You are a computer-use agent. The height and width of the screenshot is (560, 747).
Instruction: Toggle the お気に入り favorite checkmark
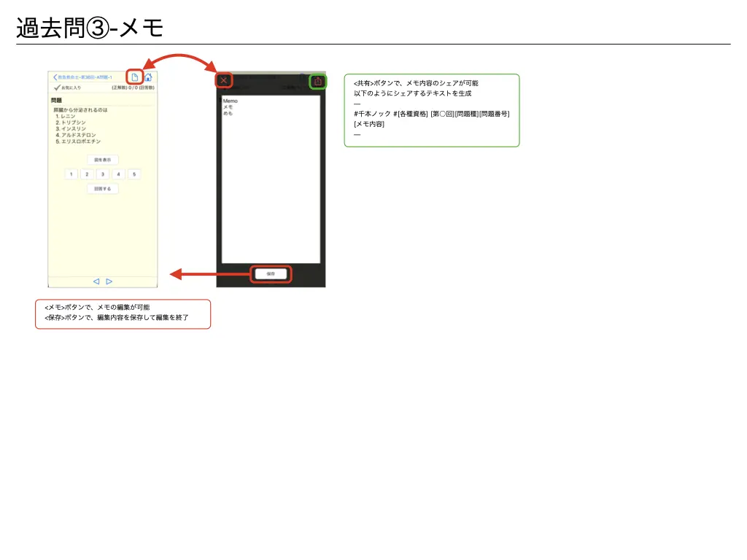[67, 87]
